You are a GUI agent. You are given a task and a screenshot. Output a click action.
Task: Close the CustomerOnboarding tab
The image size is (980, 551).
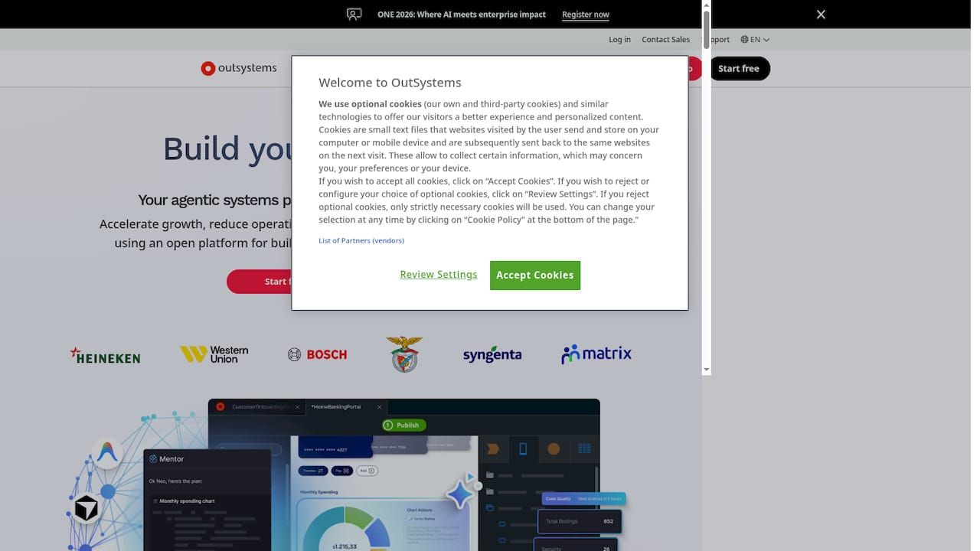pos(297,406)
